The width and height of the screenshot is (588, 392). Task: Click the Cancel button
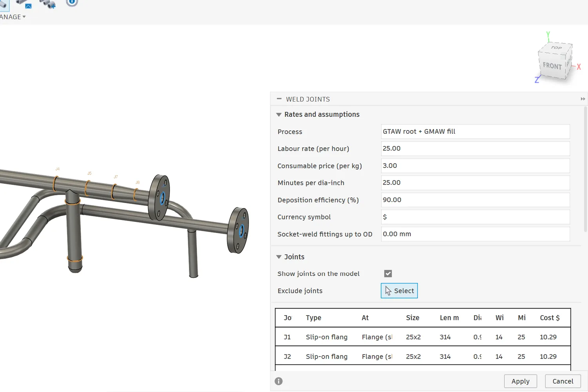click(563, 381)
